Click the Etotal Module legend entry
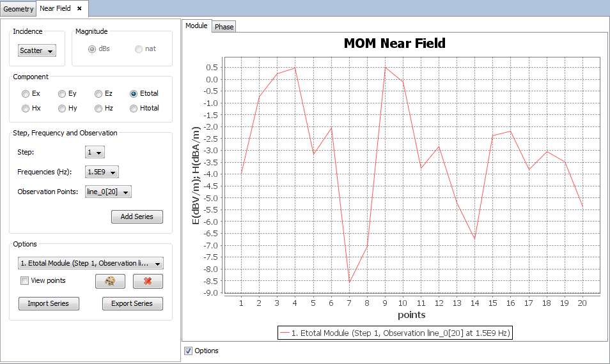Screen dimensions: 610x364 pyautogui.click(x=395, y=333)
